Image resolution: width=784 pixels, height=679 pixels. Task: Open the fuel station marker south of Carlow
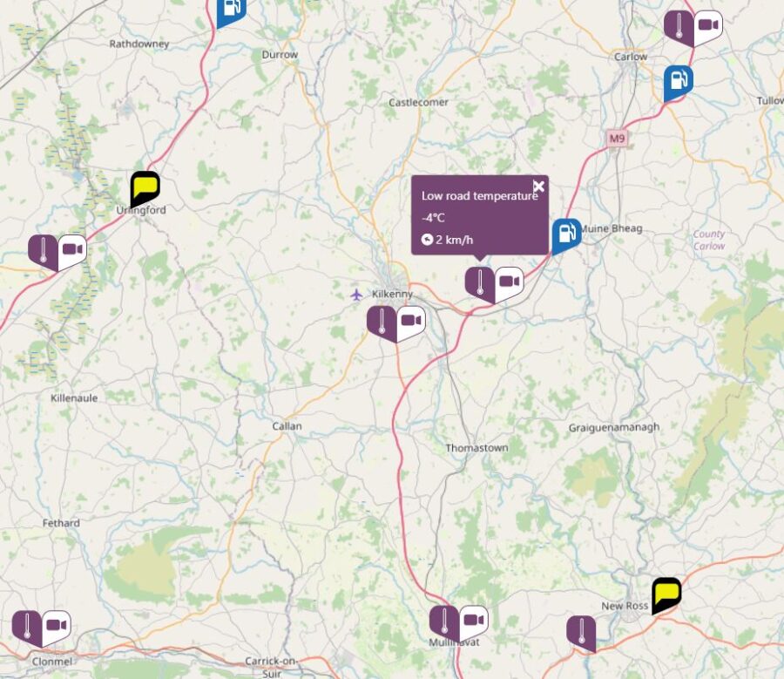click(679, 83)
